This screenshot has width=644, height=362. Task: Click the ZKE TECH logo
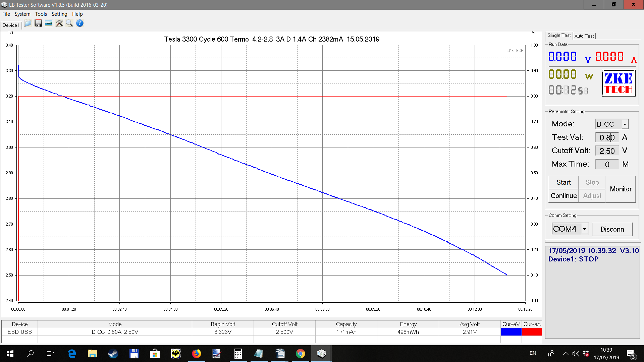pos(619,83)
